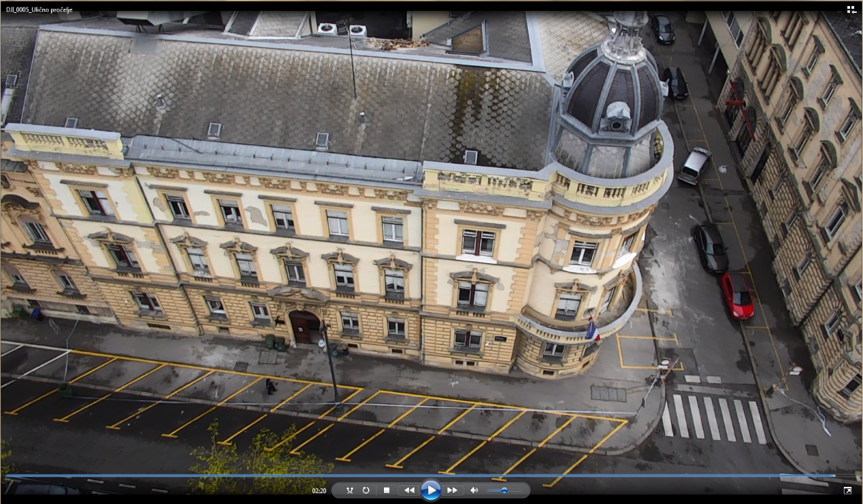Toggle the repeat button
Screen dimensions: 863x504
[366, 490]
